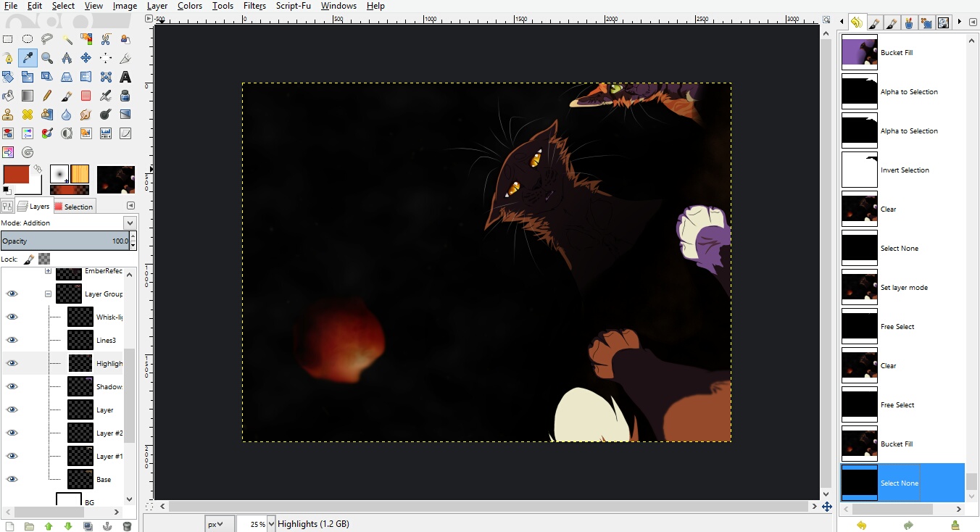Create a new layer group folder

tap(29, 526)
